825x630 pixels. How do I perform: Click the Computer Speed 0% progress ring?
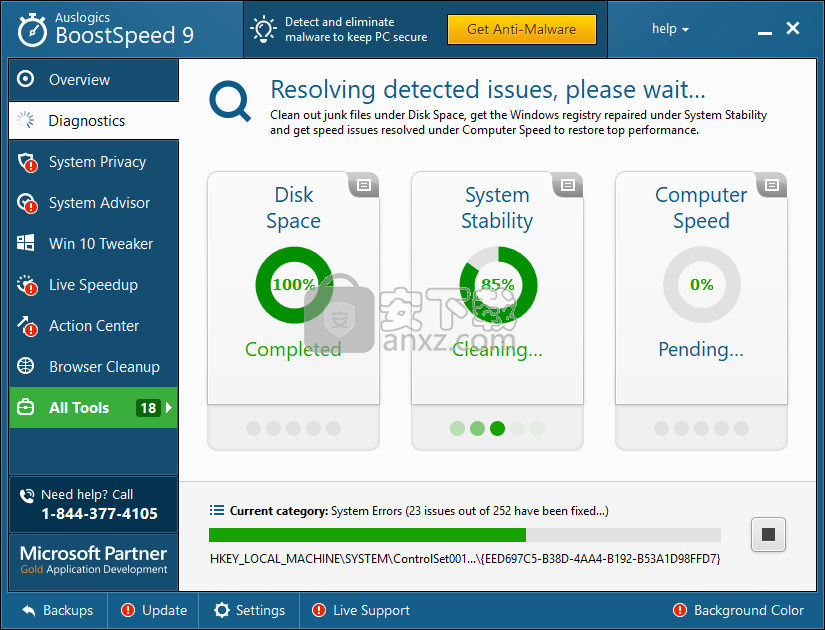tap(702, 285)
